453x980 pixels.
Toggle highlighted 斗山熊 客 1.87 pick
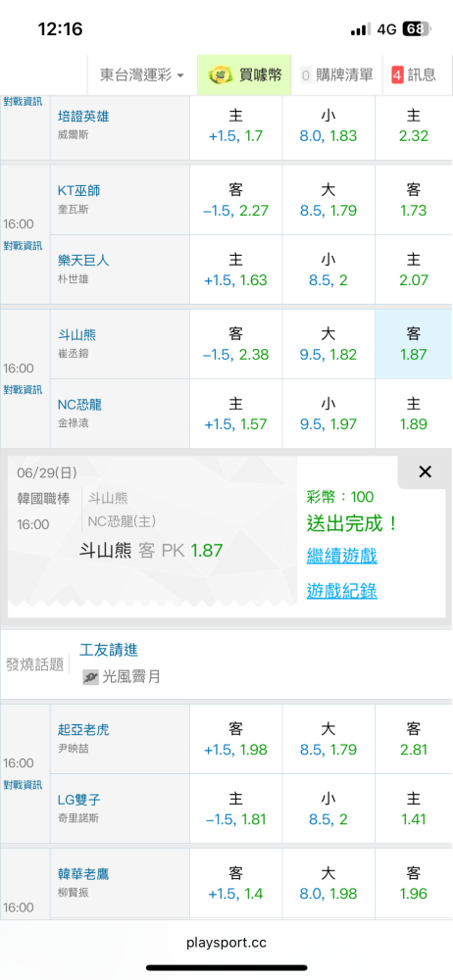[414, 344]
